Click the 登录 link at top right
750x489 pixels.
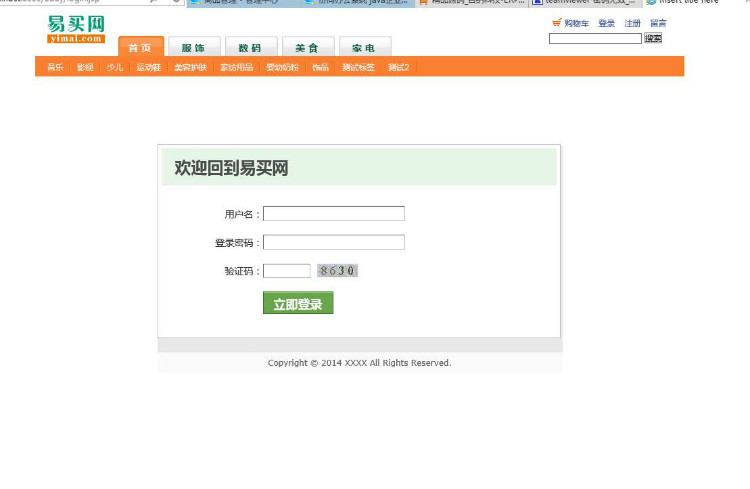pos(607,23)
